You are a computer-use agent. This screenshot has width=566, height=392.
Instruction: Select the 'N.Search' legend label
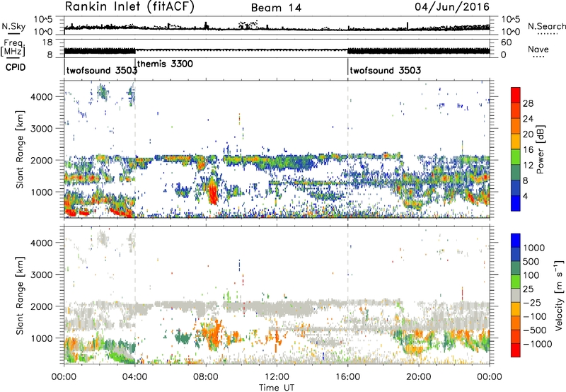(547, 26)
